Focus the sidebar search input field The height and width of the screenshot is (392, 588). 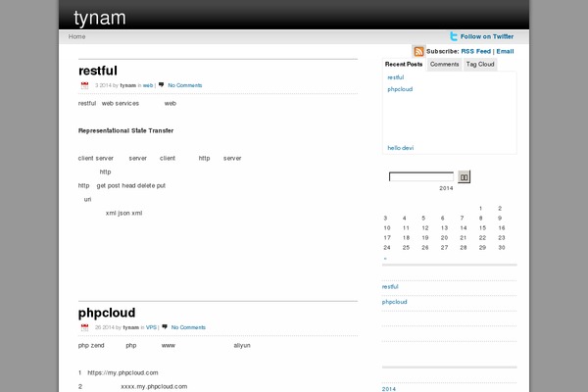pos(421,176)
